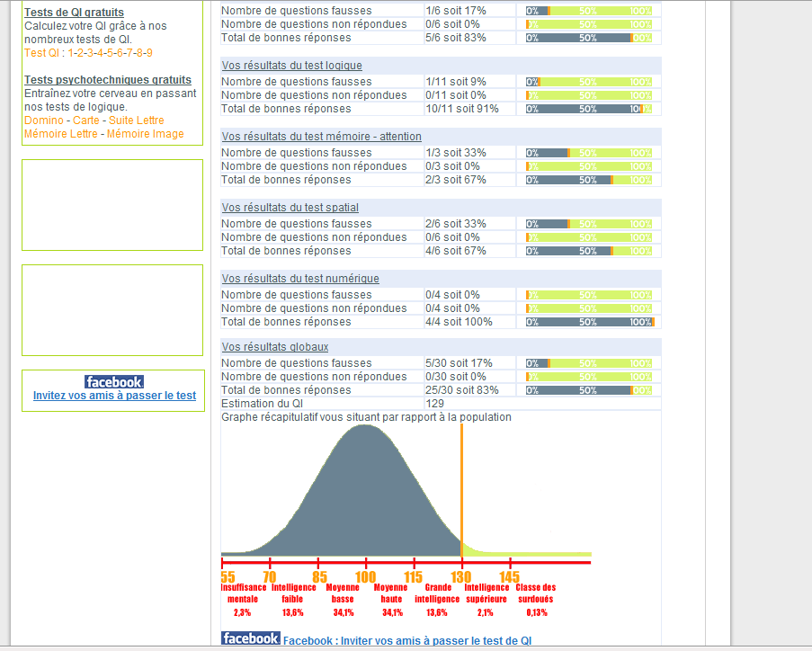Open IQ test number 9 link
Screen dimensions: 812x651
click(149, 53)
